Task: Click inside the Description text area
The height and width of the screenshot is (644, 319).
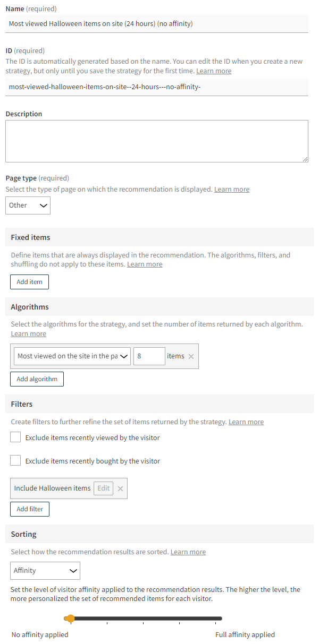Action: [x=157, y=141]
